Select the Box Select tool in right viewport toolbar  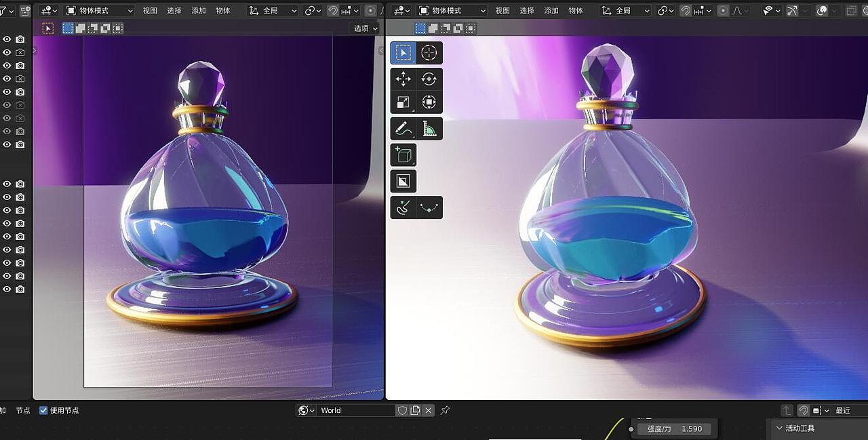click(x=403, y=53)
